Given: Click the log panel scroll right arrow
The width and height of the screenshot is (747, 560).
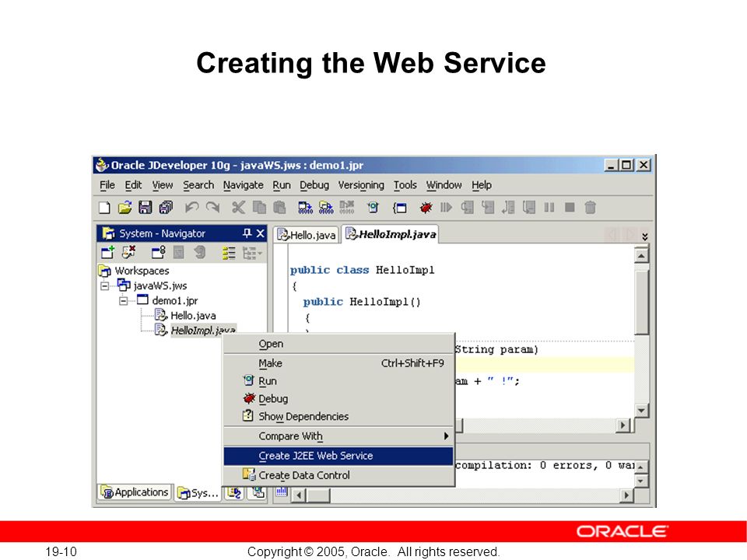Looking at the screenshot, I should coord(626,495).
